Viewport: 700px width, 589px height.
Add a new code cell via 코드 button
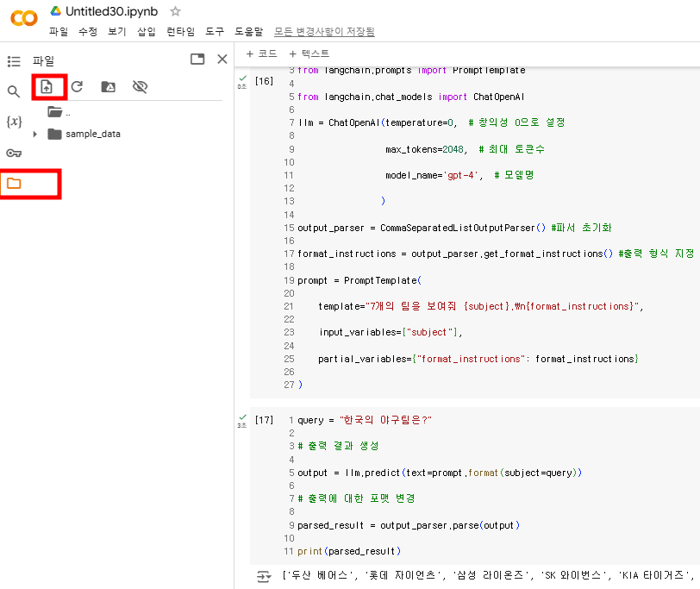(261, 53)
